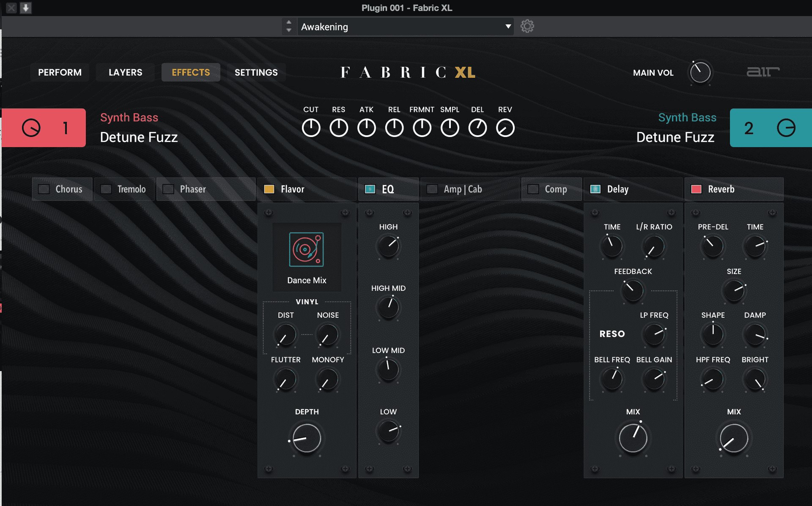Switch to the PERFORM tab

(x=60, y=72)
